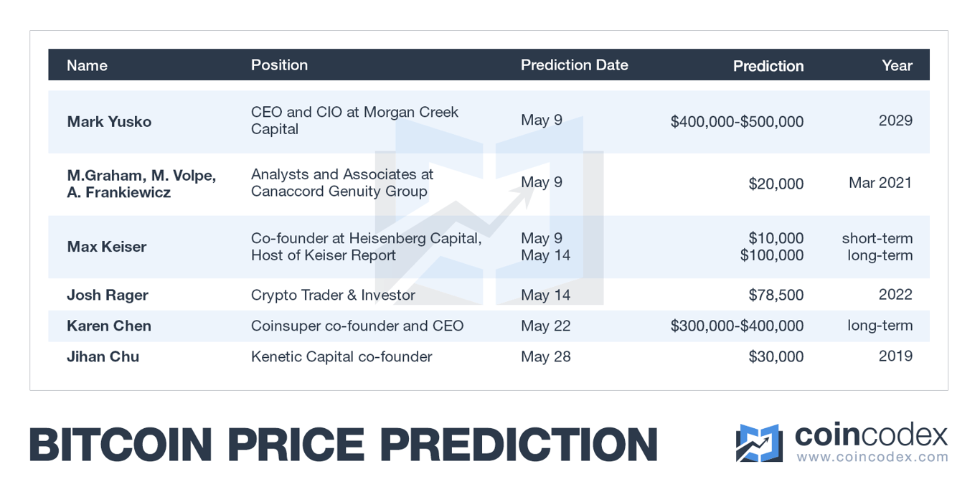Select the Year column header
980x497 pixels.
pos(897,66)
